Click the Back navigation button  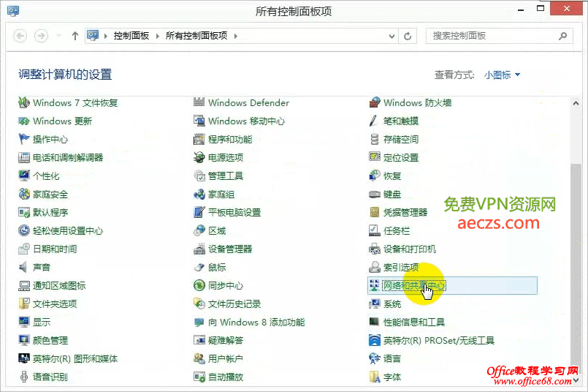click(20, 36)
